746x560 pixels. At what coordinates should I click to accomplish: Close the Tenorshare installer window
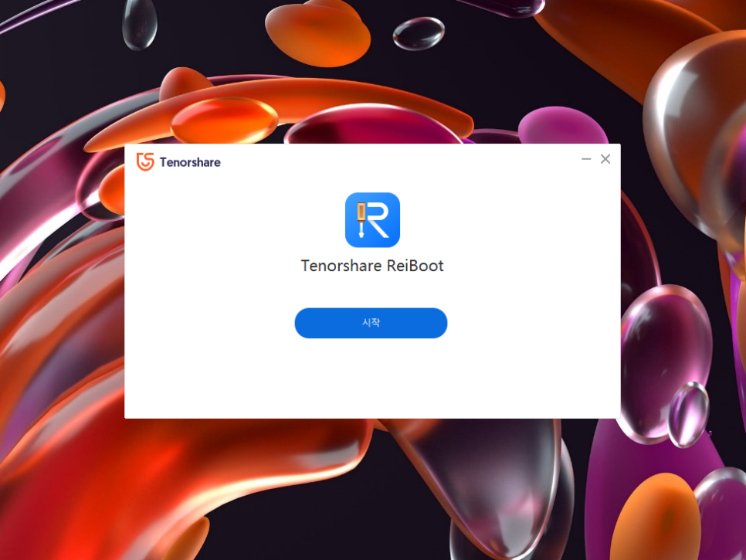[x=605, y=159]
